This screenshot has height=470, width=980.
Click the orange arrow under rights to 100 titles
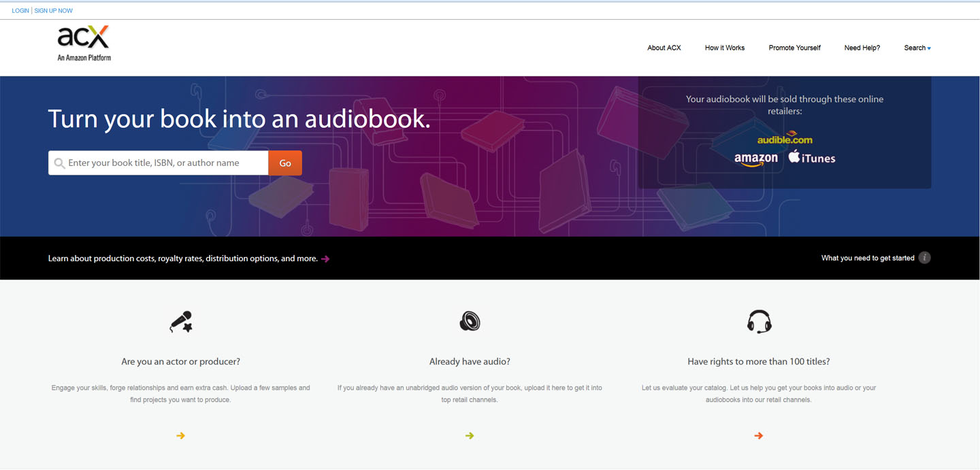759,435
